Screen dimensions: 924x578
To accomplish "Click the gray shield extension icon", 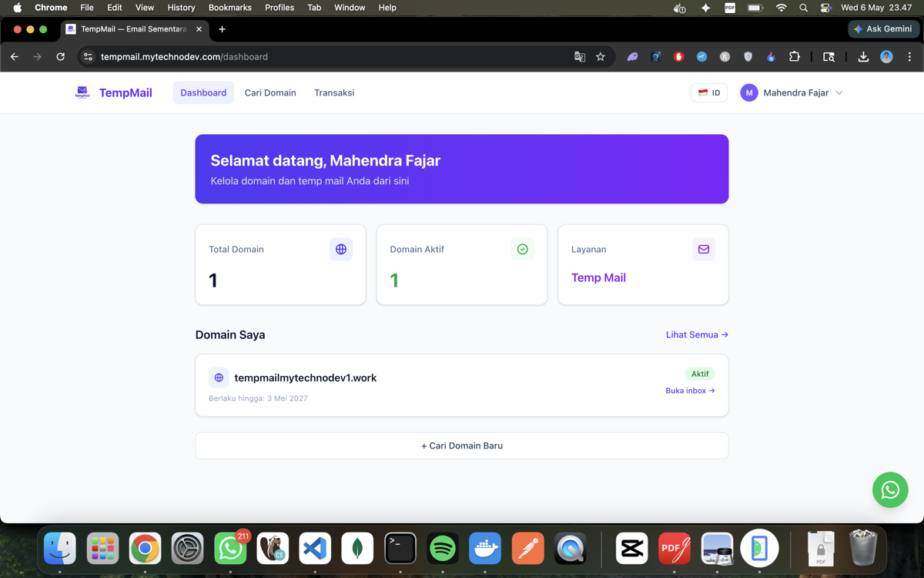I will tap(748, 56).
